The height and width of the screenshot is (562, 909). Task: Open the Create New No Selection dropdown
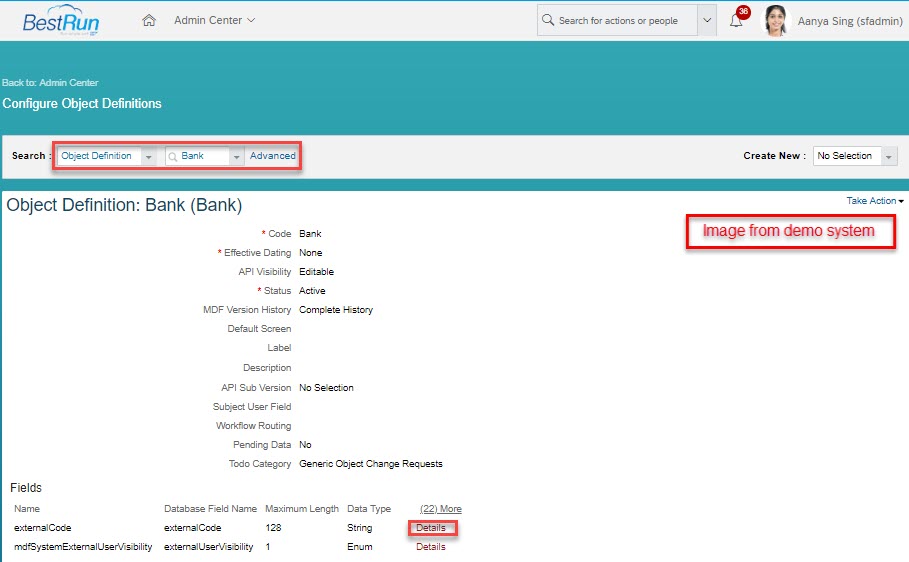click(x=855, y=156)
